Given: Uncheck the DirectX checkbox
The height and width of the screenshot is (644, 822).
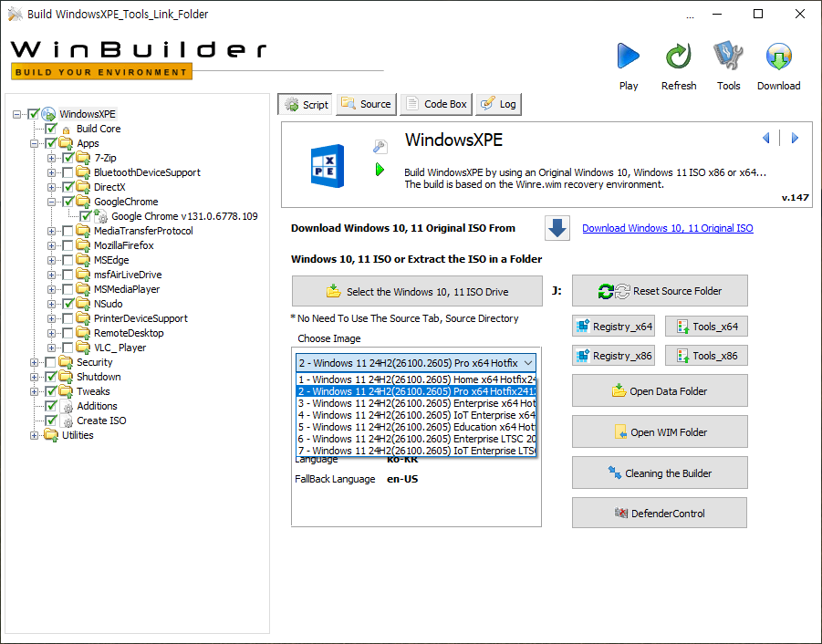Looking at the screenshot, I should click(68, 187).
